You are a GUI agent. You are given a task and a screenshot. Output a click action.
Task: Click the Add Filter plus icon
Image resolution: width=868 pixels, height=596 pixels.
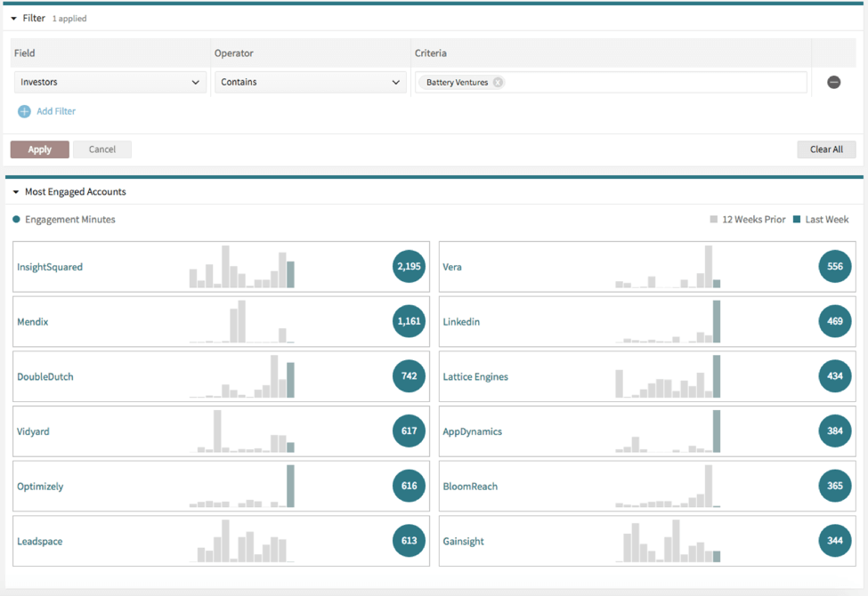pos(24,111)
